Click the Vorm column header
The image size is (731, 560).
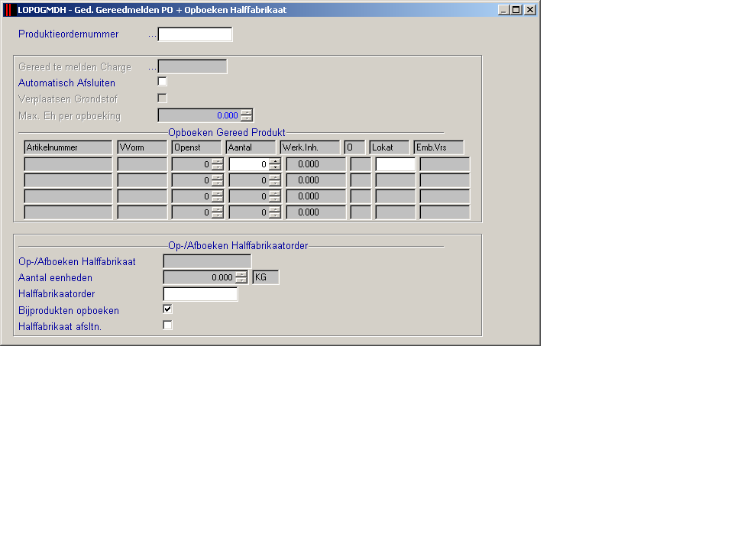[142, 147]
